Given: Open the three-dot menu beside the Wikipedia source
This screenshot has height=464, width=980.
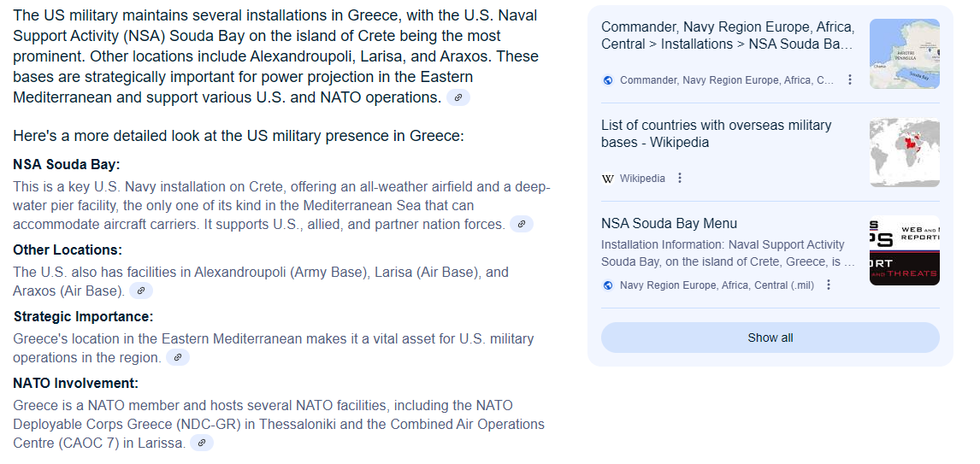Looking at the screenshot, I should pyautogui.click(x=679, y=178).
